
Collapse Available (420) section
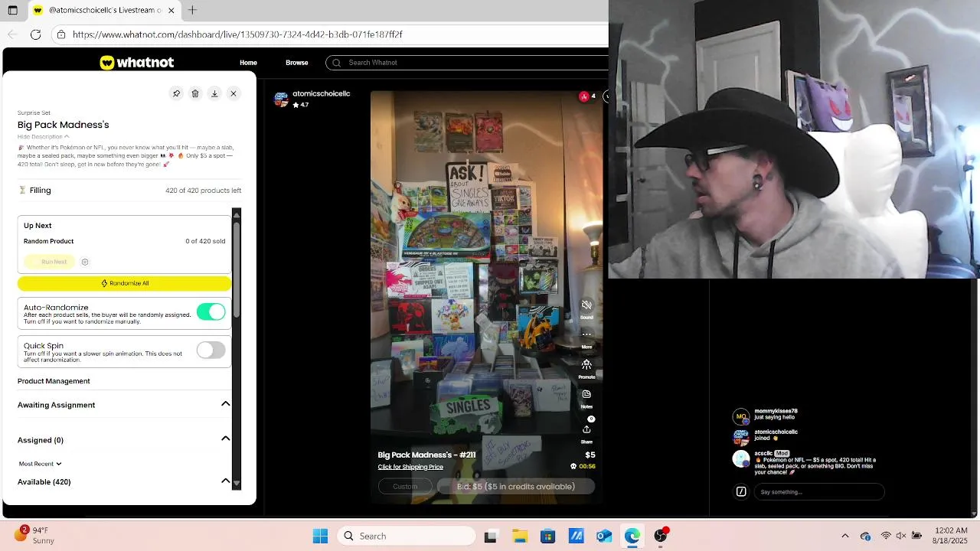[x=226, y=481]
